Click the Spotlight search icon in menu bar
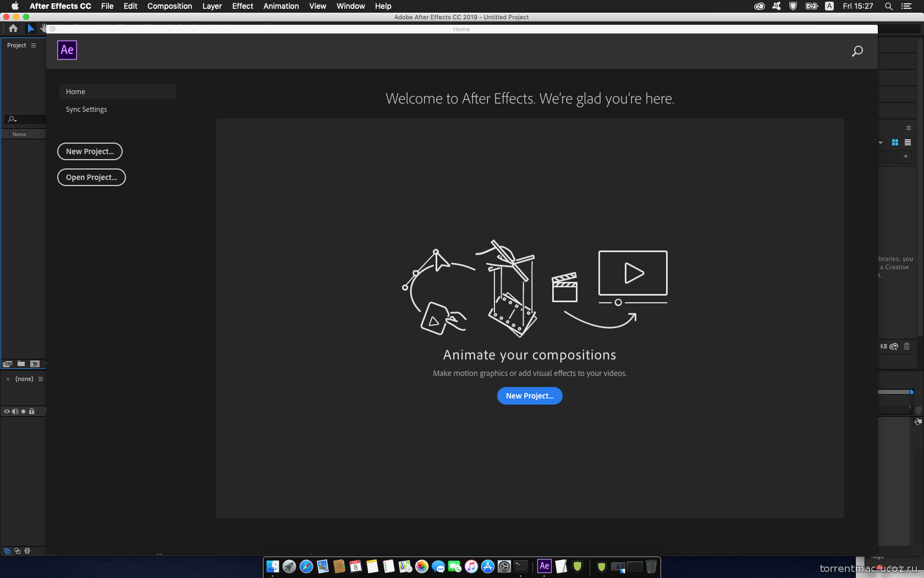The width and height of the screenshot is (924, 578). [888, 6]
